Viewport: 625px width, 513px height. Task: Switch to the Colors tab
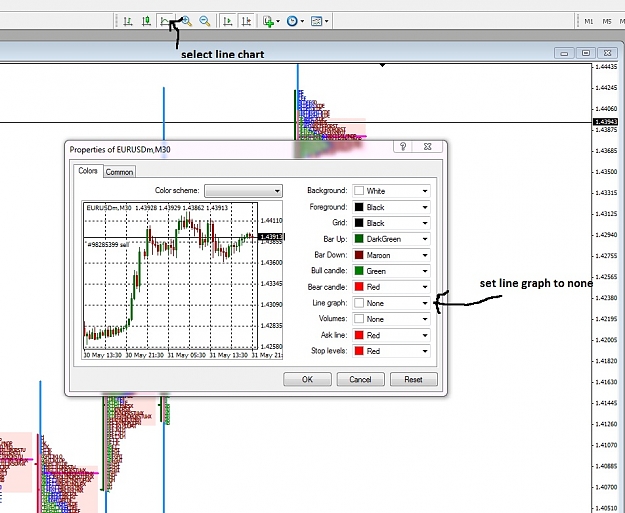pos(88,171)
